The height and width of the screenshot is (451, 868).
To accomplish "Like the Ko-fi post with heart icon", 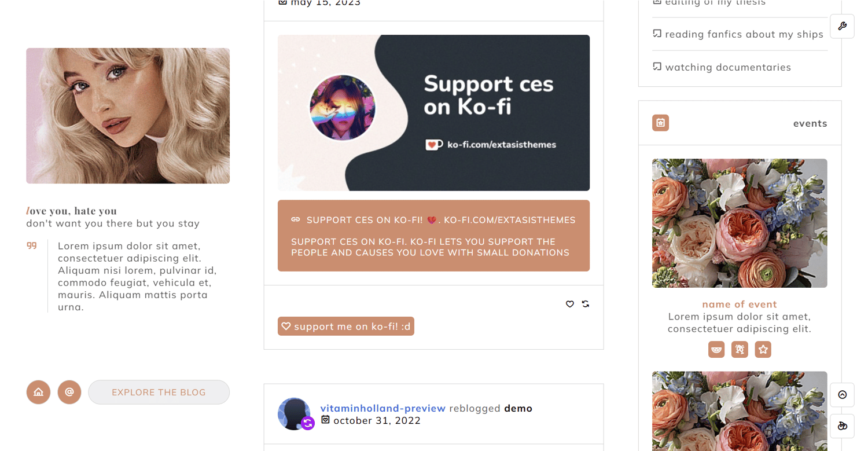I will [x=570, y=304].
